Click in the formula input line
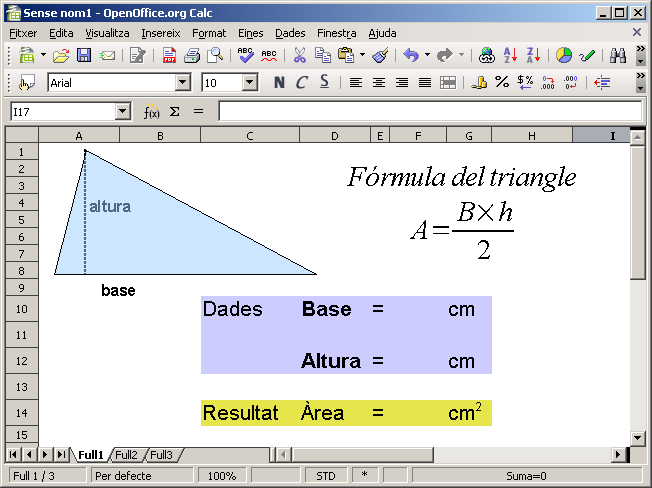Image resolution: width=652 pixels, height=488 pixels. click(428, 111)
